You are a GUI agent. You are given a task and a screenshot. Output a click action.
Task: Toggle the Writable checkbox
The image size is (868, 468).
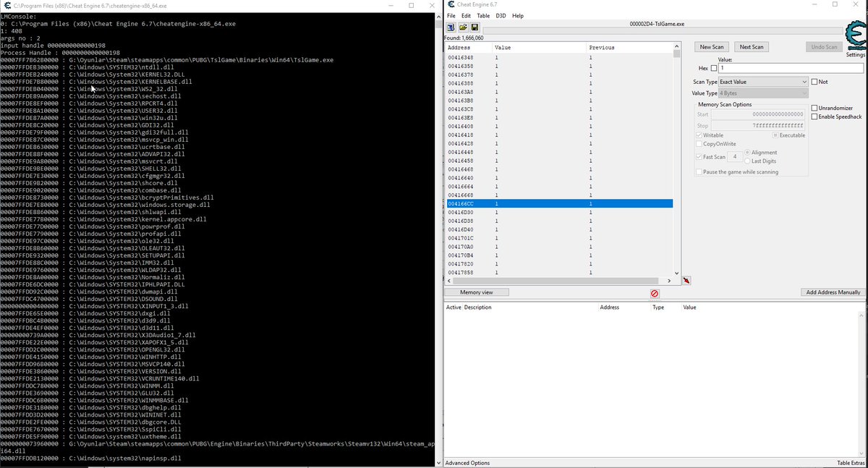[699, 135]
